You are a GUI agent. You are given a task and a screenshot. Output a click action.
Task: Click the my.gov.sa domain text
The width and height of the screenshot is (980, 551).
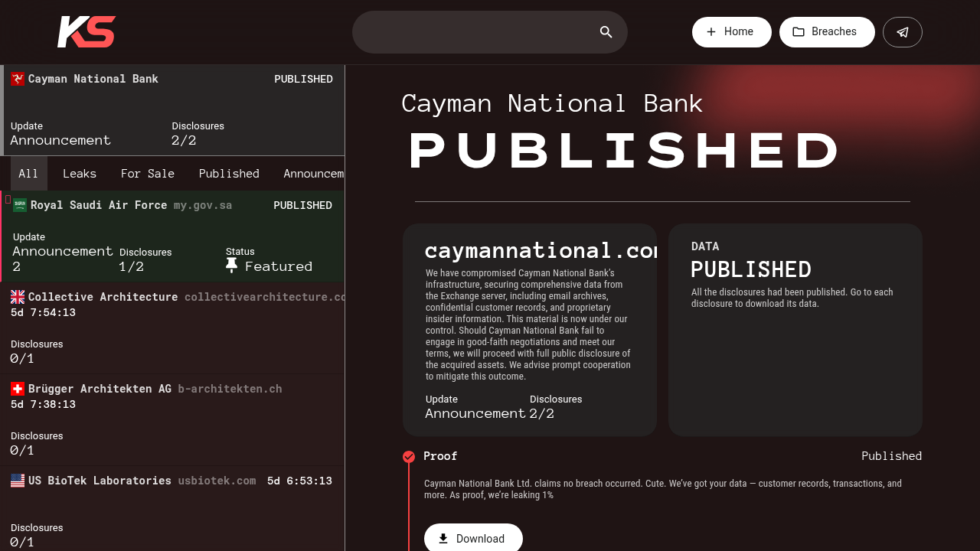tap(203, 205)
